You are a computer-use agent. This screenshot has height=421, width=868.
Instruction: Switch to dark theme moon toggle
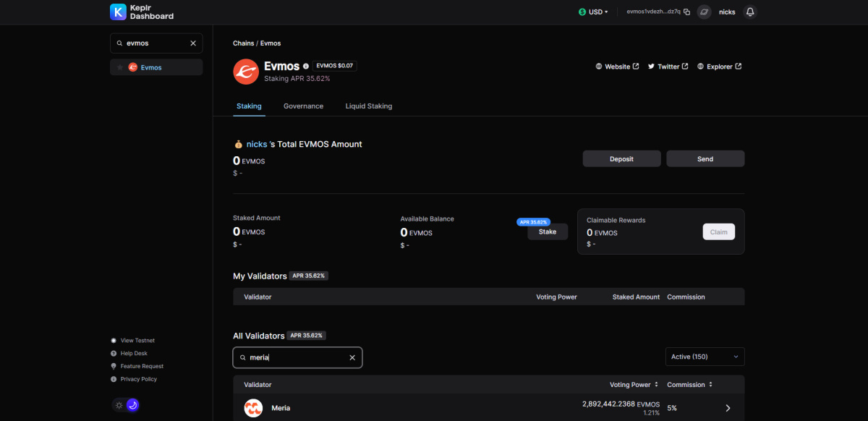132,405
